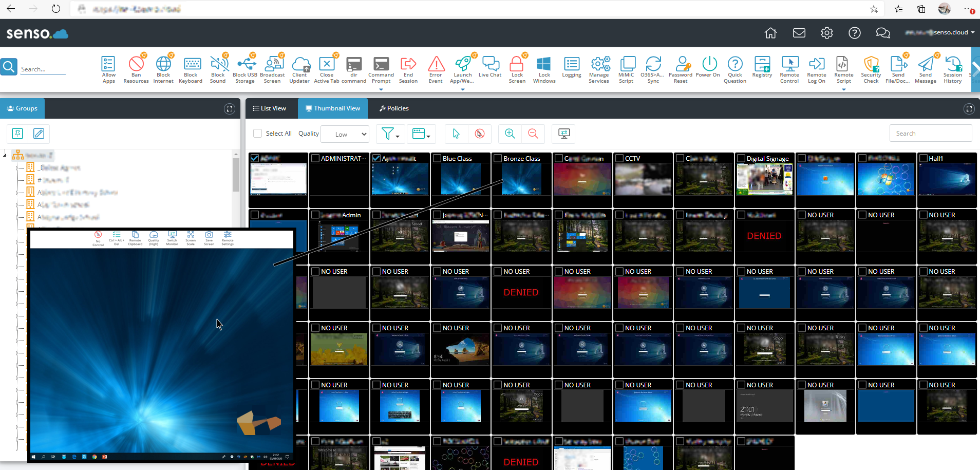Image resolution: width=980 pixels, height=470 pixels.
Task: Click the zoom in magnifier icon
Action: [510, 134]
